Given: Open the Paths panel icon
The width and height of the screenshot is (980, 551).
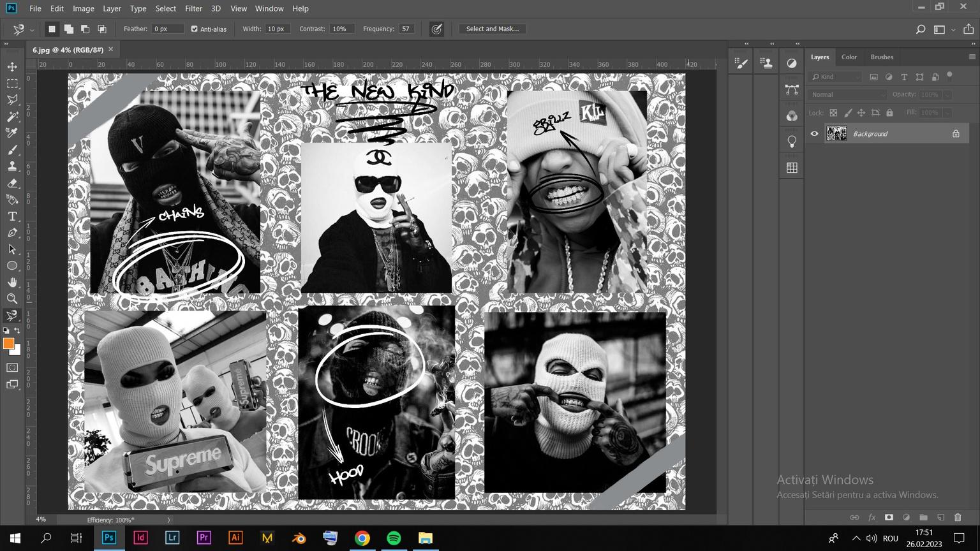Looking at the screenshot, I should pyautogui.click(x=792, y=89).
